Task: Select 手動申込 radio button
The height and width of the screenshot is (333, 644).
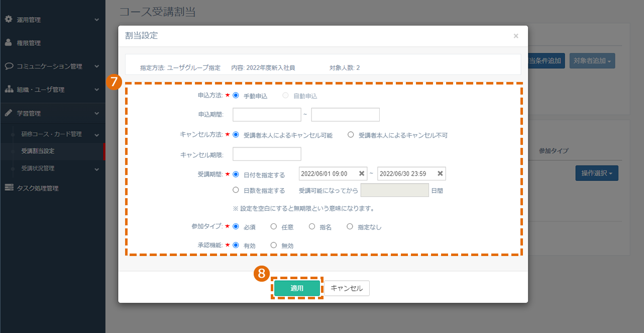Action: pos(236,95)
